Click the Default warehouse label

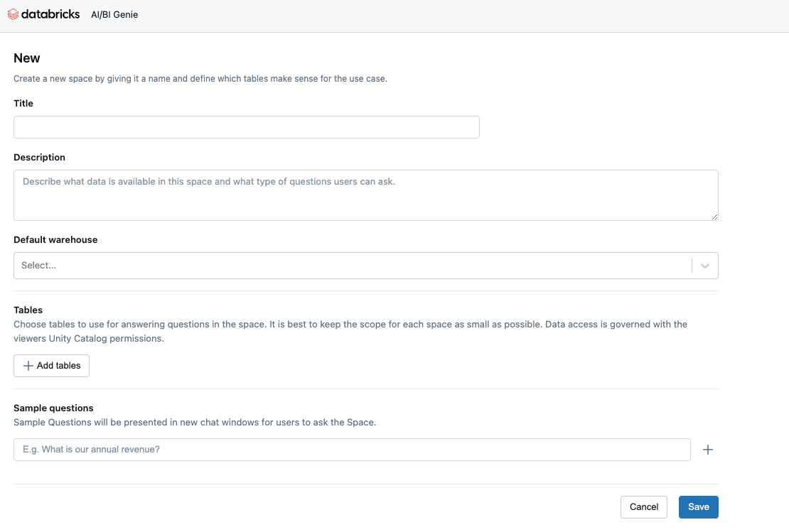pos(55,239)
